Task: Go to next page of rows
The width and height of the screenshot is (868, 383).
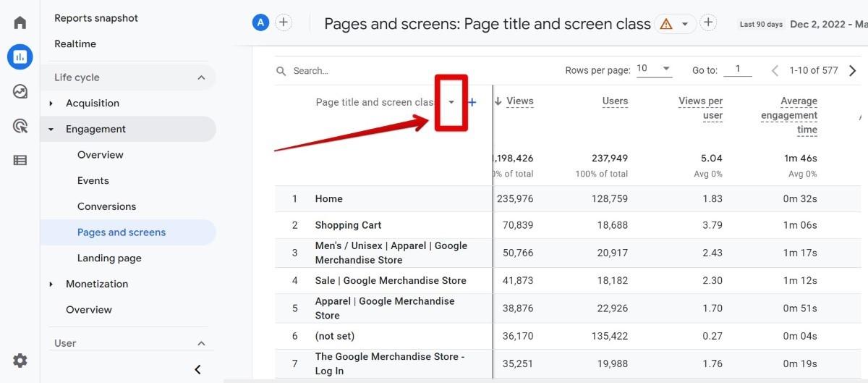Action: [x=853, y=70]
